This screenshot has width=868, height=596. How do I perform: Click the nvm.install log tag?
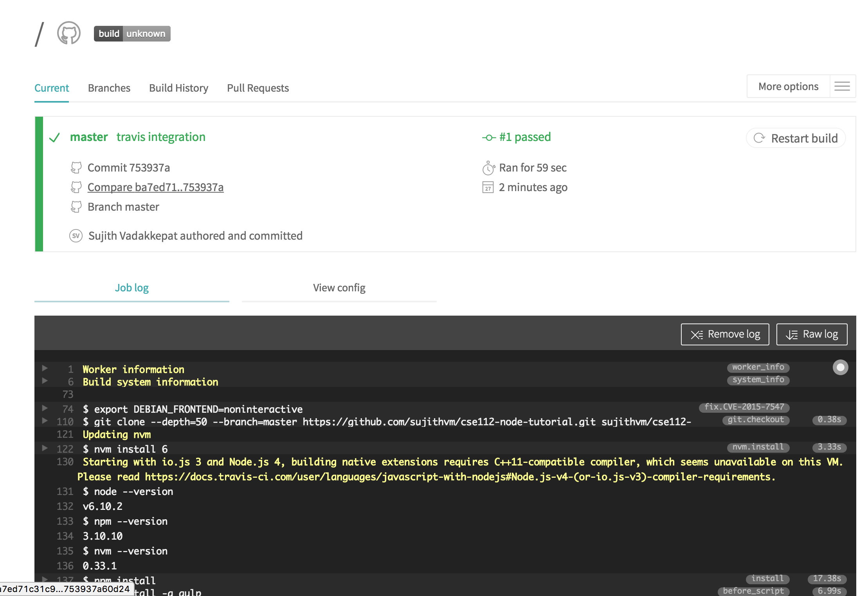[x=758, y=447]
